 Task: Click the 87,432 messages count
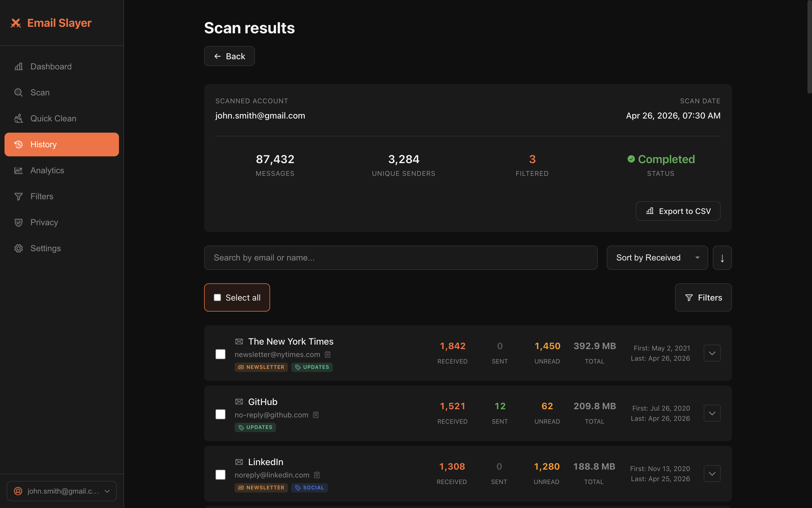click(275, 159)
